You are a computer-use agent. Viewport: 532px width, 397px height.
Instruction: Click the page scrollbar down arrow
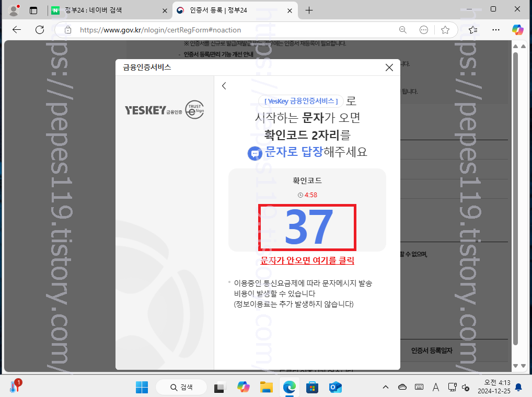point(516,366)
